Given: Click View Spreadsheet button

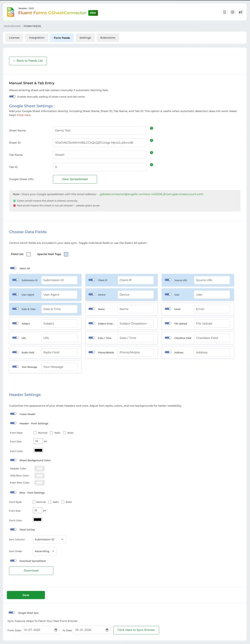Looking at the screenshot, I should click(x=75, y=179).
